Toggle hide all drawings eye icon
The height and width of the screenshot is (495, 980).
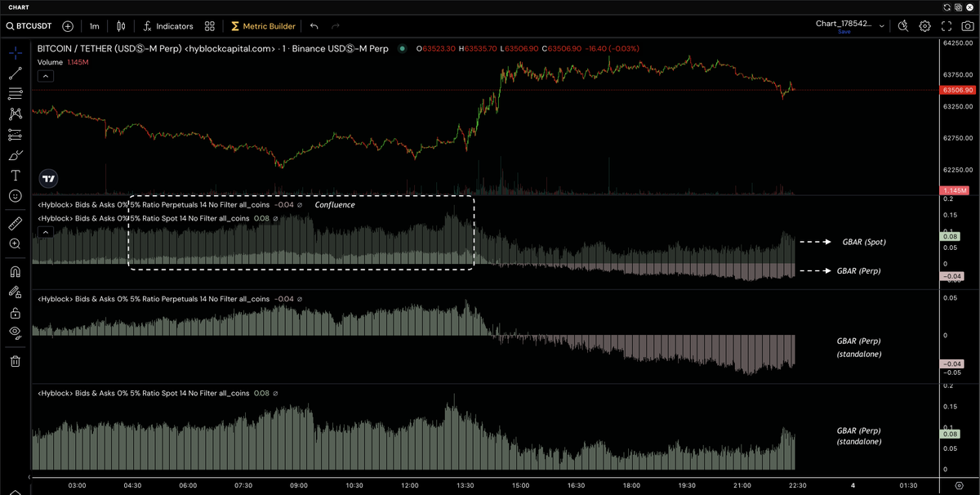coord(16,332)
